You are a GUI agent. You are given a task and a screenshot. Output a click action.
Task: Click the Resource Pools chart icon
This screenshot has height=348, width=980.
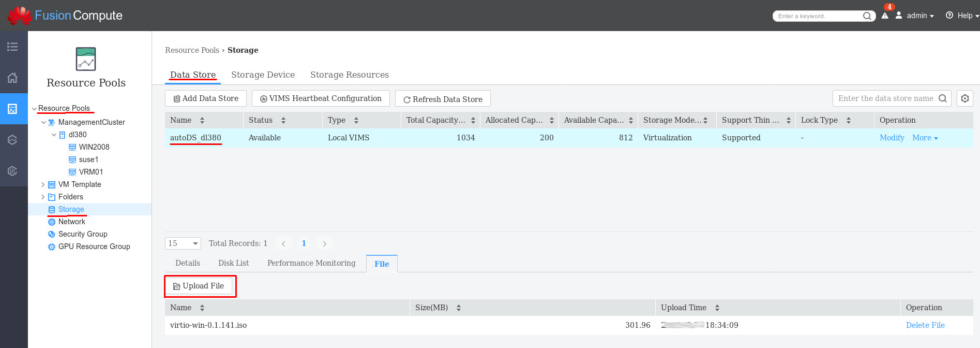[86, 59]
